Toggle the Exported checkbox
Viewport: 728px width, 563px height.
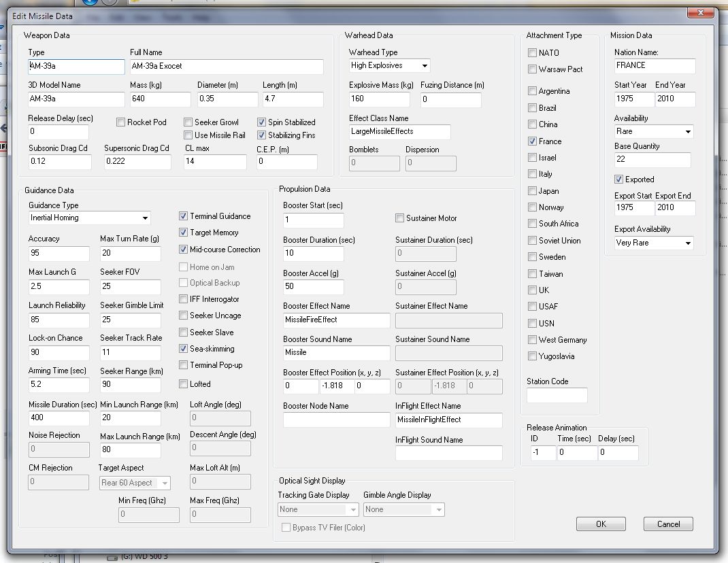[619, 179]
